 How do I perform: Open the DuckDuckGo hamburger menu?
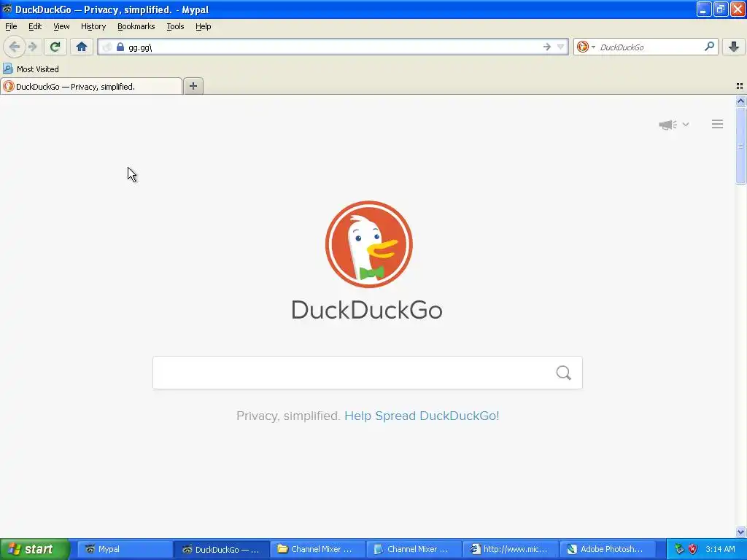(x=718, y=124)
